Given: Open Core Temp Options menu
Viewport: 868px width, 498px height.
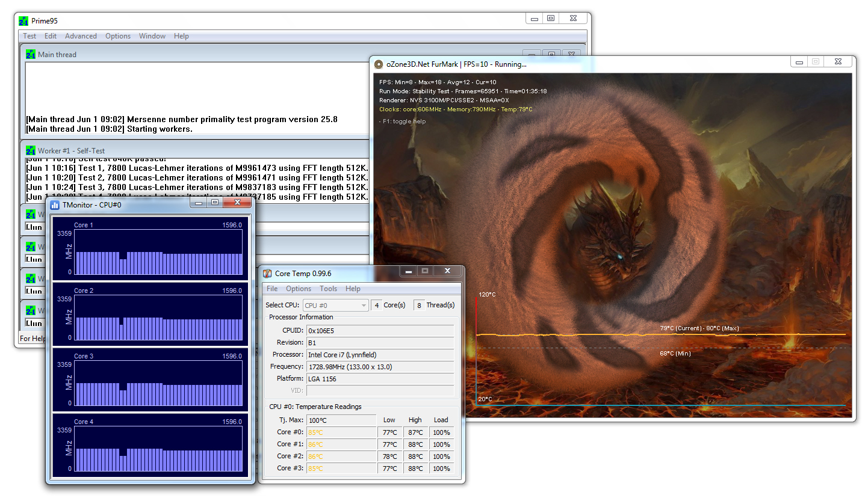Looking at the screenshot, I should (299, 289).
